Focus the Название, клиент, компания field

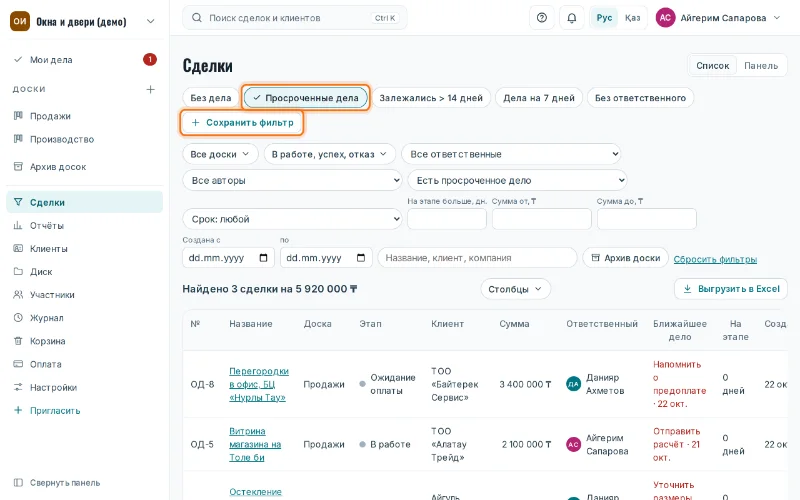(x=477, y=258)
